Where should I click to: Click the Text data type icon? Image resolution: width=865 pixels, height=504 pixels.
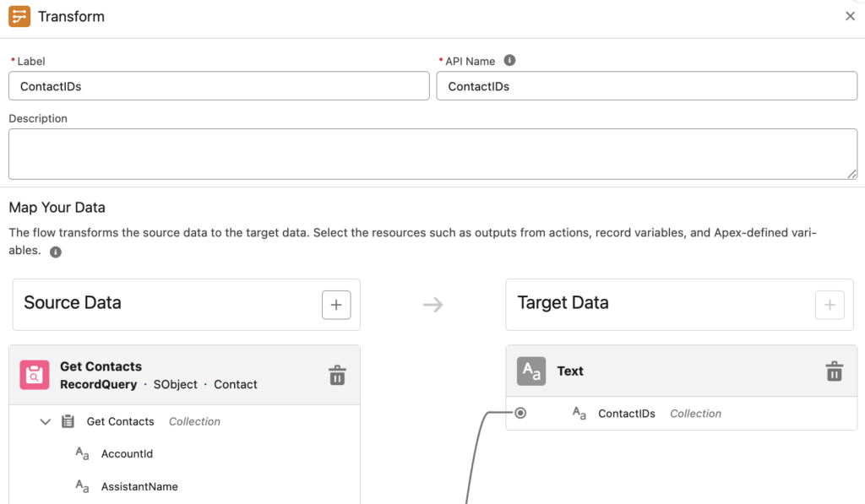(531, 371)
